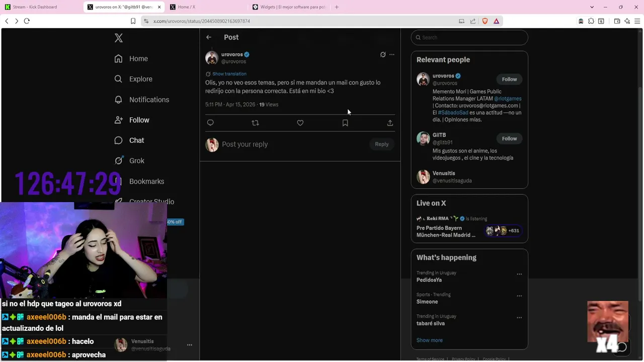Open account menu dots next to Venusitis
The width and height of the screenshot is (644, 362).
[190, 345]
